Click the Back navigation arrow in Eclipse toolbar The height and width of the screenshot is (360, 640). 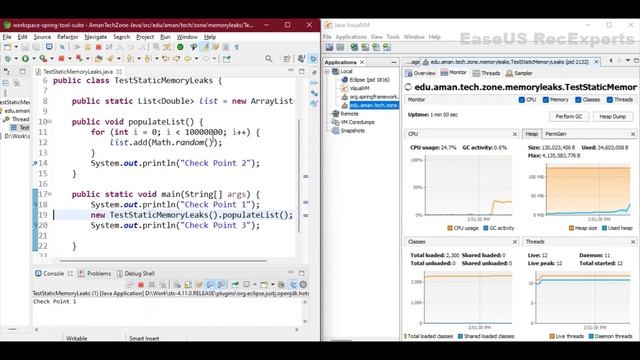tap(187, 59)
